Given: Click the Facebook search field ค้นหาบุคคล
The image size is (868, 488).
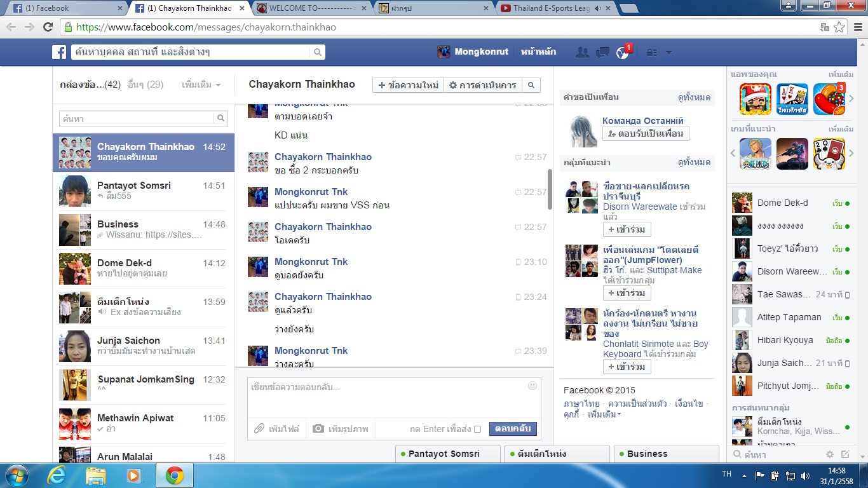Looking at the screenshot, I should click(x=190, y=52).
